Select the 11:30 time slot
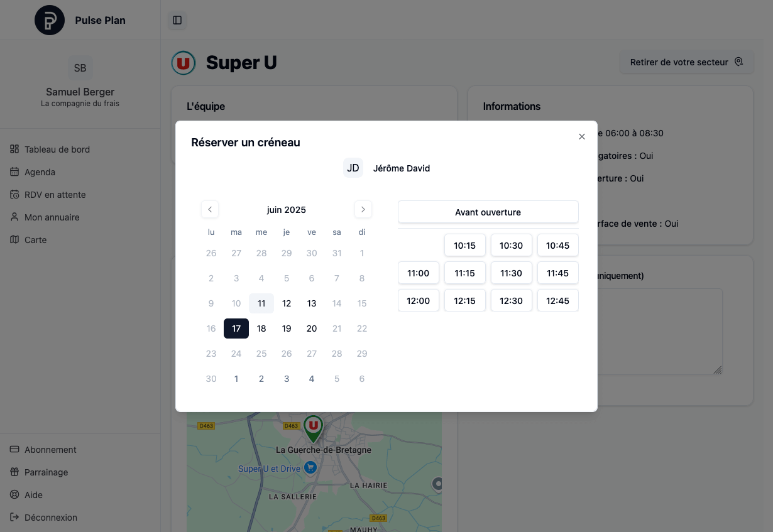The image size is (773, 532). tap(512, 273)
